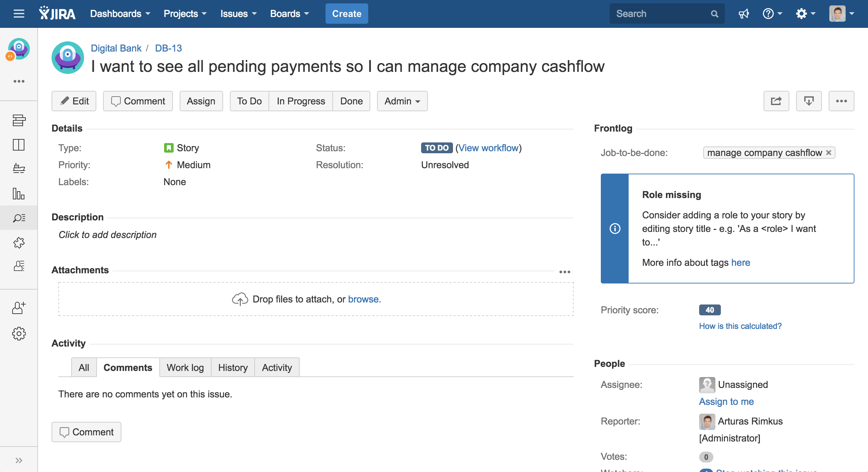
Task: Open the Attachments more options ellipsis
Action: coord(565,272)
